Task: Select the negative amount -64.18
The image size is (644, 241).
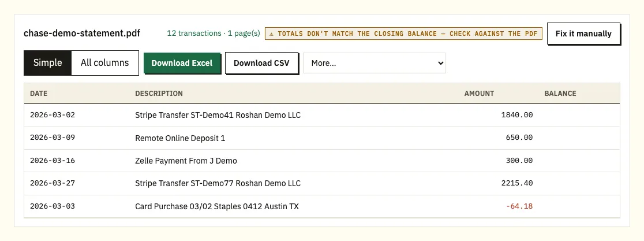Action: pos(519,206)
